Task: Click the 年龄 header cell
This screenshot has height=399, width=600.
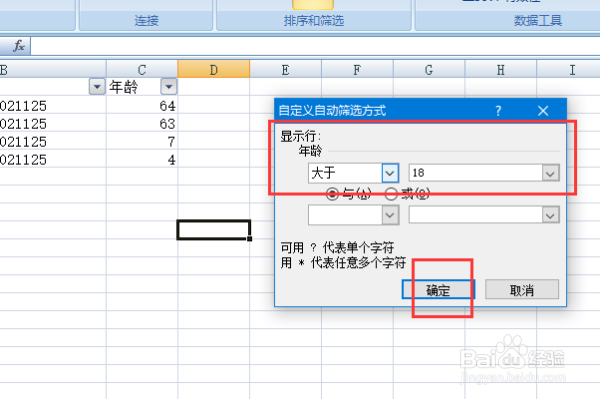Action: point(142,86)
